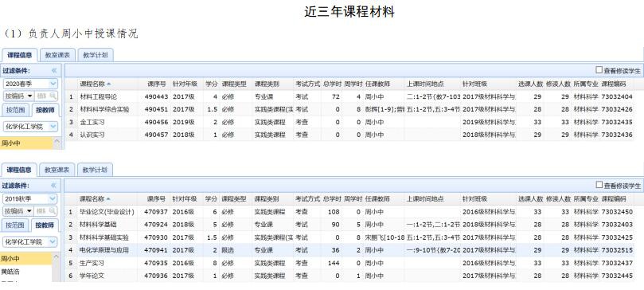The height and width of the screenshot is (290, 644).
Task: Click 选课人数 column header in the 2019秋季 table
Action: click(x=530, y=199)
